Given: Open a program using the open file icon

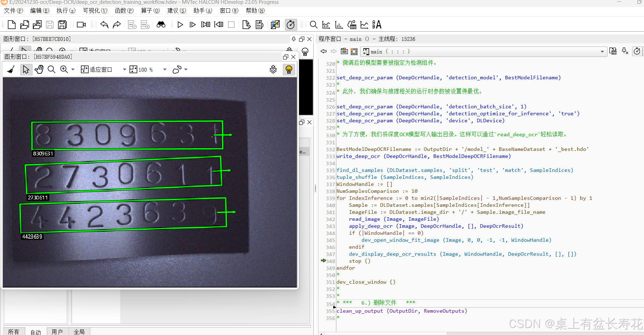Looking at the screenshot, I should pos(24,24).
